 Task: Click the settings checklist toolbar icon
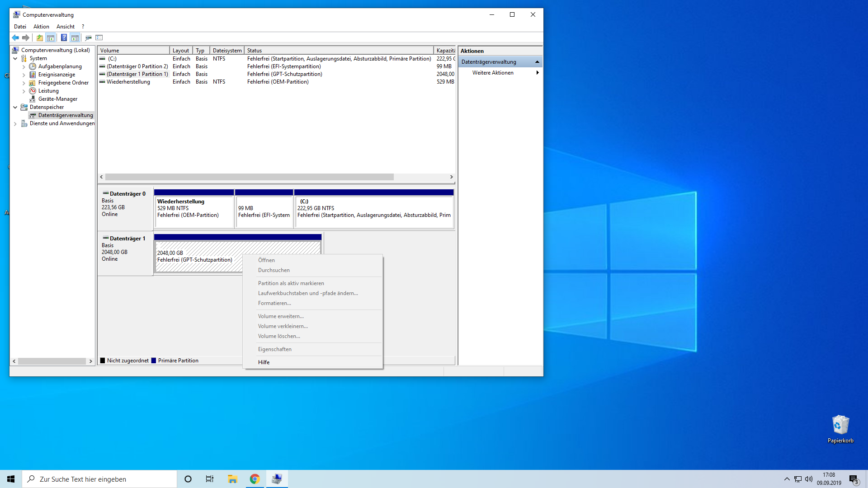coord(99,38)
